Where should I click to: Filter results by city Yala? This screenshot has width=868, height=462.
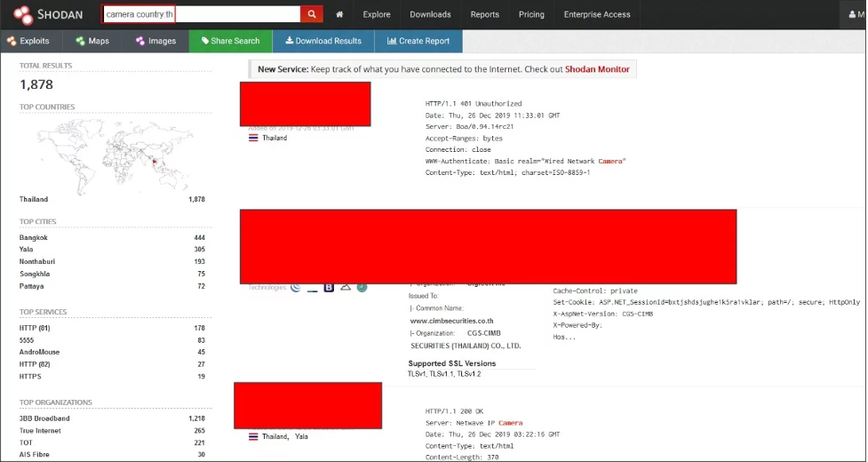(x=26, y=249)
